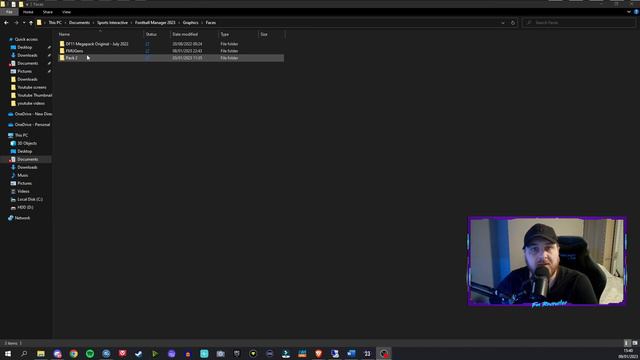Viewport: 640px width, 360px height.
Task: Open Local Disk (C:) drive
Action: click(x=30, y=199)
